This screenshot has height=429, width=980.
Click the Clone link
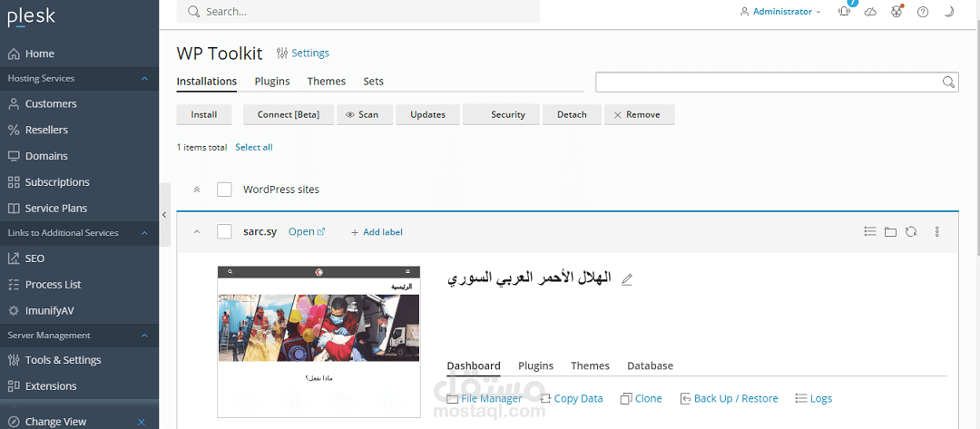coord(642,398)
